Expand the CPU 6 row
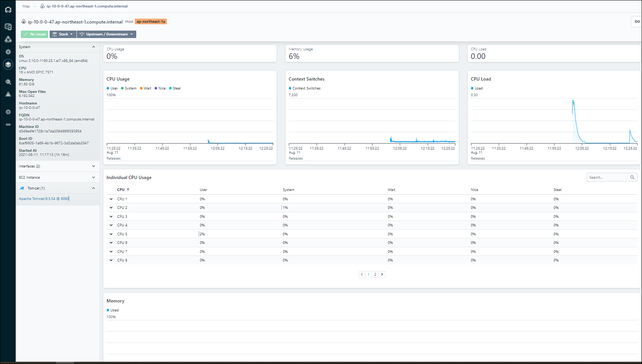 (x=111, y=243)
